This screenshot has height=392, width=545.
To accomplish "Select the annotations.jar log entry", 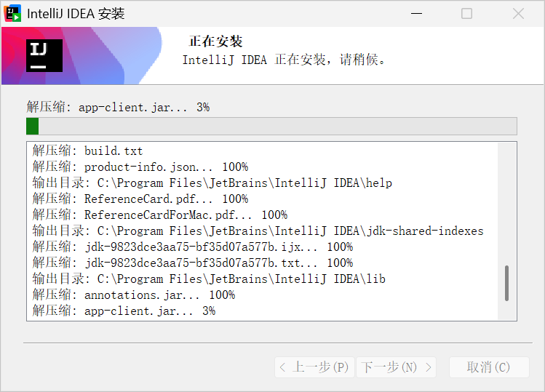I will tap(134, 295).
